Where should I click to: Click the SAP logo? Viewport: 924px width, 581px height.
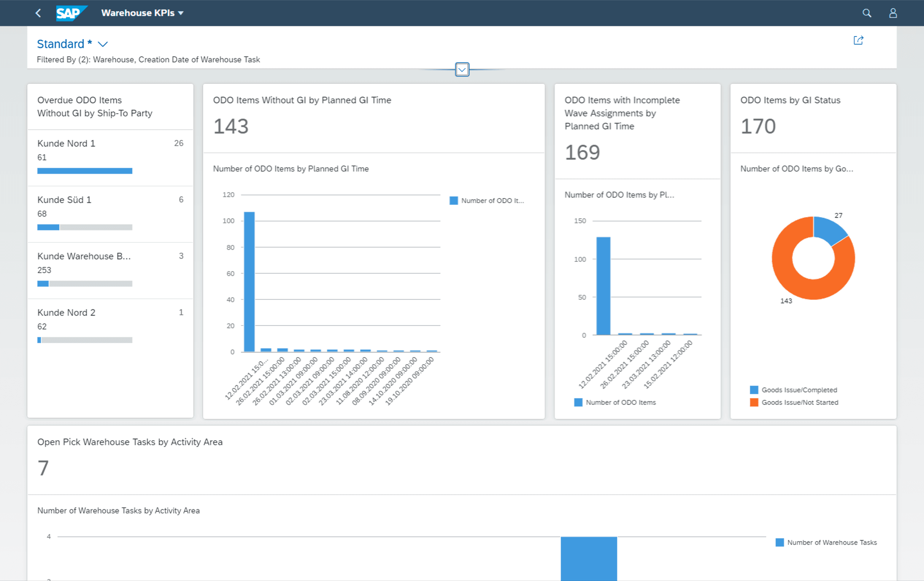72,13
